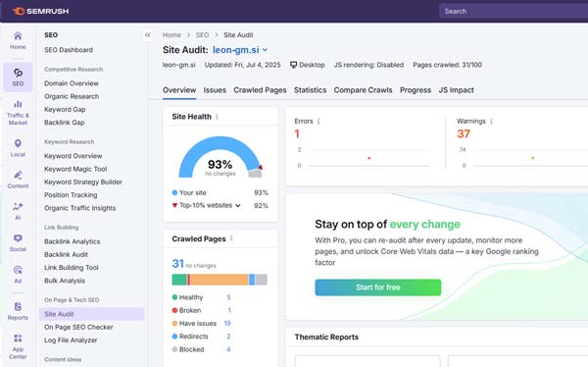Image resolution: width=588 pixels, height=367 pixels.
Task: Open Keyword Gap in sidebar
Action: click(65, 109)
